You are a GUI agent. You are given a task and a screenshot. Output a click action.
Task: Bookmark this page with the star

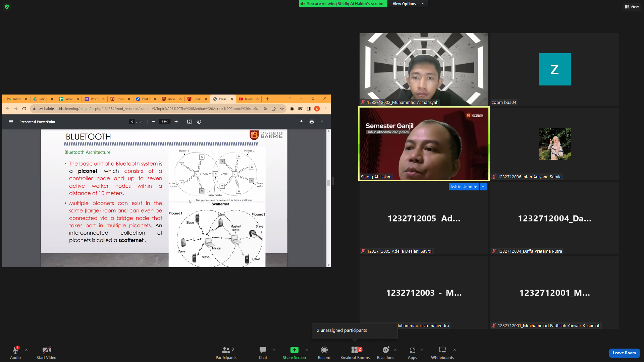(282, 109)
